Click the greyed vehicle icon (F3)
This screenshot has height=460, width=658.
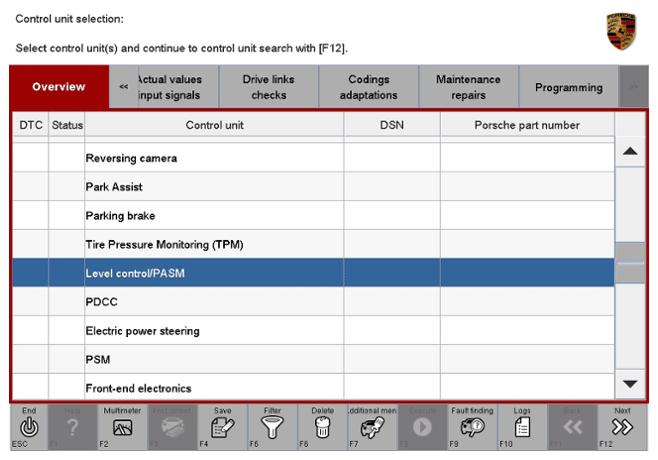pyautogui.click(x=172, y=427)
